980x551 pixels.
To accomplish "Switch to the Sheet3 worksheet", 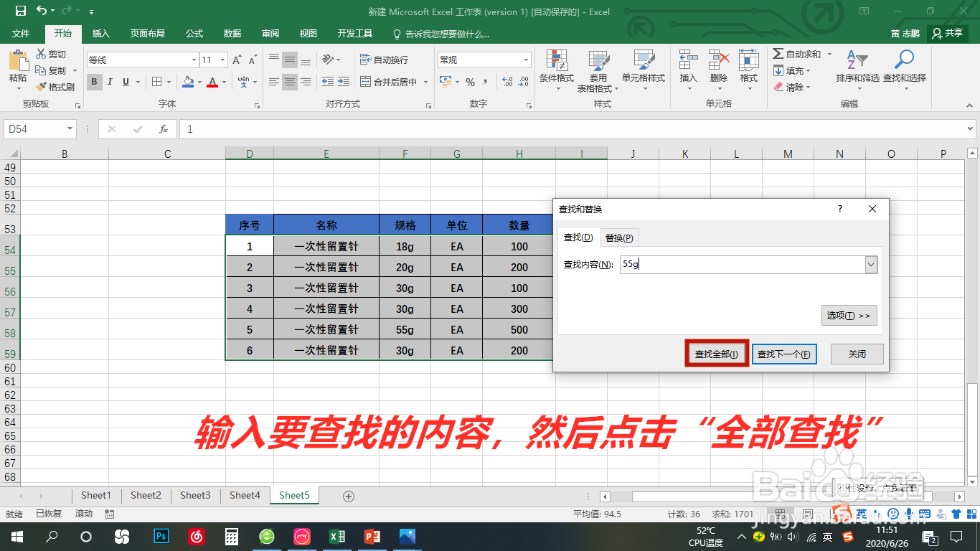I will tap(195, 495).
